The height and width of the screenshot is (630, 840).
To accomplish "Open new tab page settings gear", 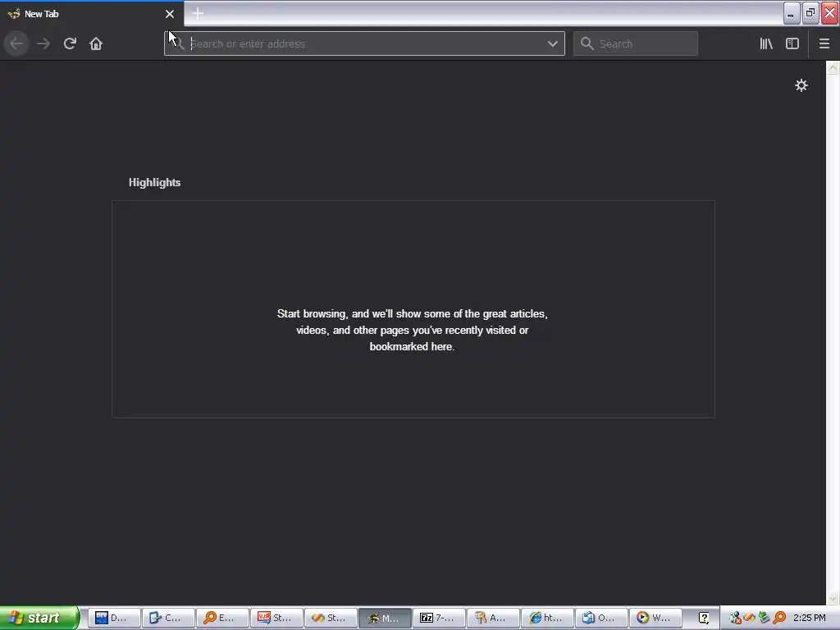I will click(801, 85).
